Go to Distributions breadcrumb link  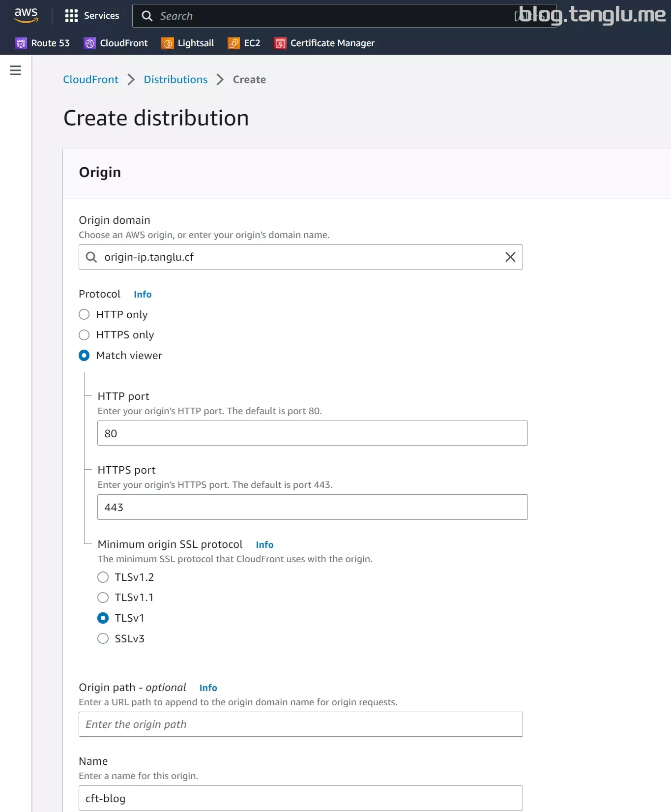(175, 80)
